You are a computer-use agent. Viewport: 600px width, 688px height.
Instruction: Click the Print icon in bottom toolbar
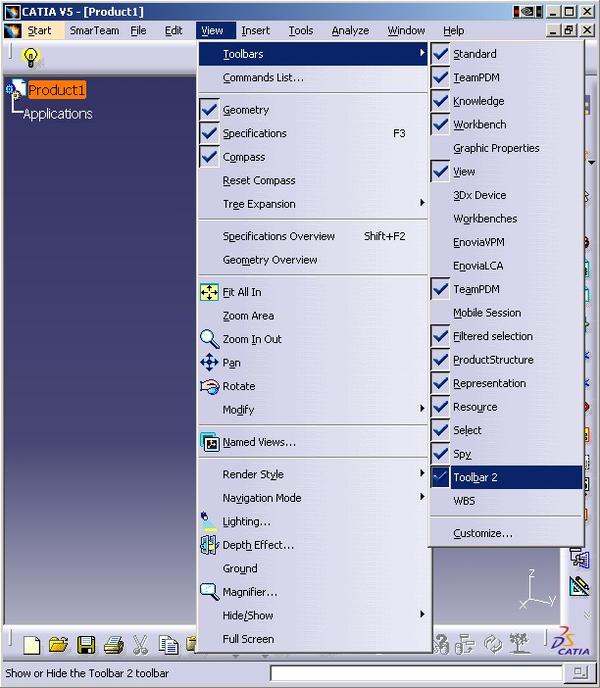[x=113, y=645]
